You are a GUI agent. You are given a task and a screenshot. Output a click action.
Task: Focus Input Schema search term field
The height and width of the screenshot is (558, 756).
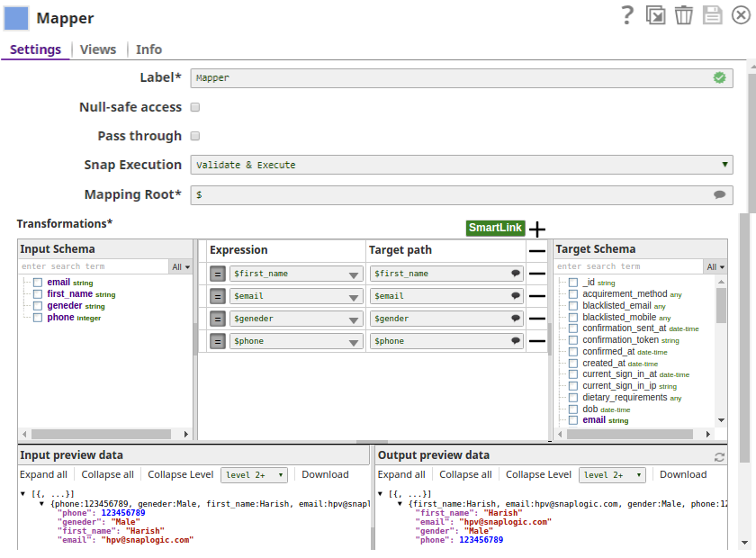93,266
